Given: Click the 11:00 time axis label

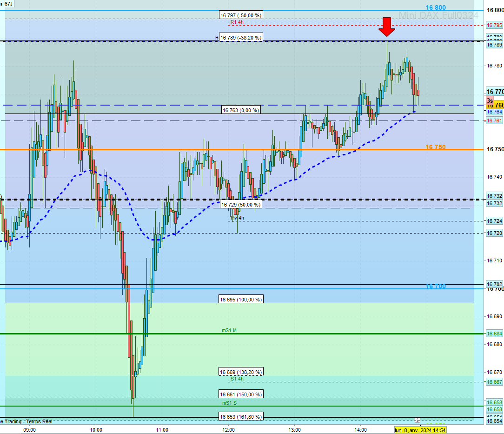Looking at the screenshot, I should click(x=162, y=430).
